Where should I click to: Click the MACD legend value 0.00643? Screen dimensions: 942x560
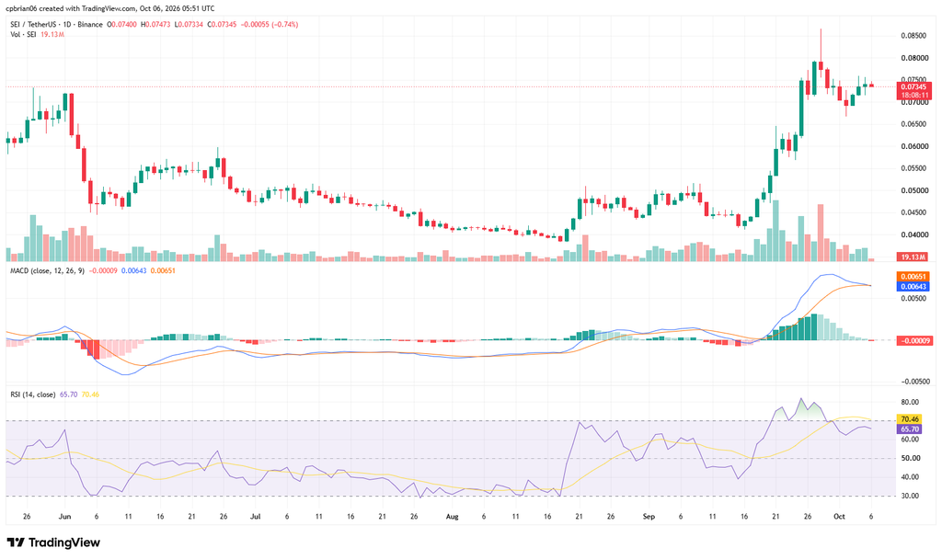134,270
